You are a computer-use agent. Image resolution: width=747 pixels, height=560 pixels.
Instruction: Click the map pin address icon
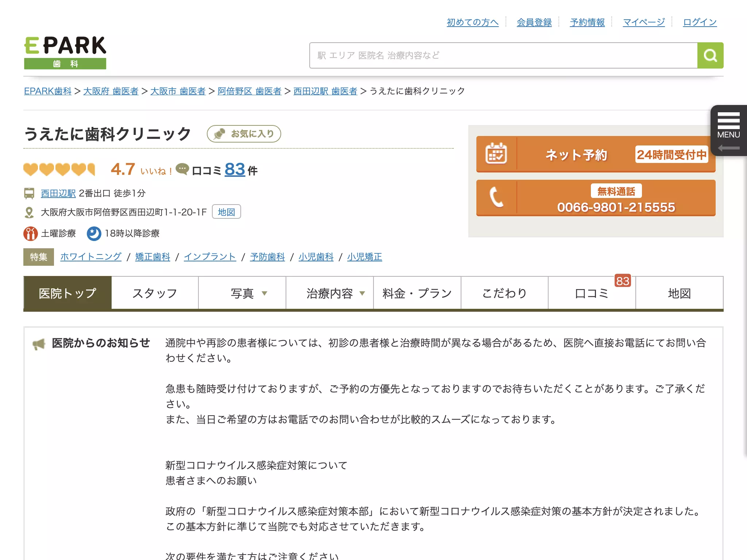click(x=29, y=212)
